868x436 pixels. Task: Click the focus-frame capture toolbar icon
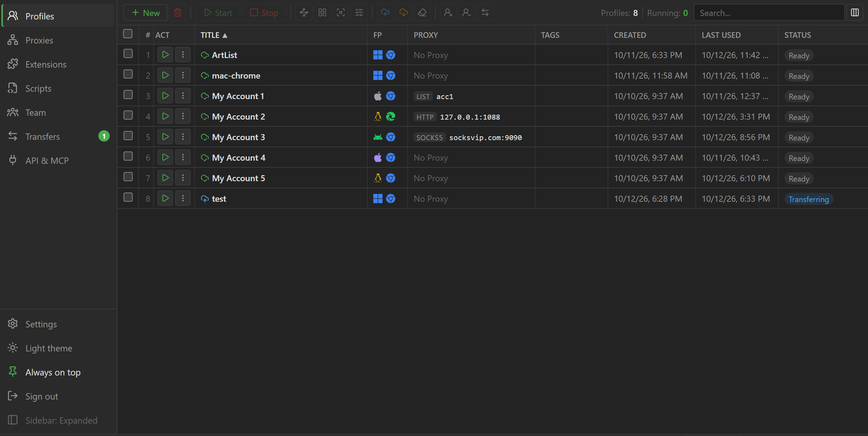coord(340,13)
